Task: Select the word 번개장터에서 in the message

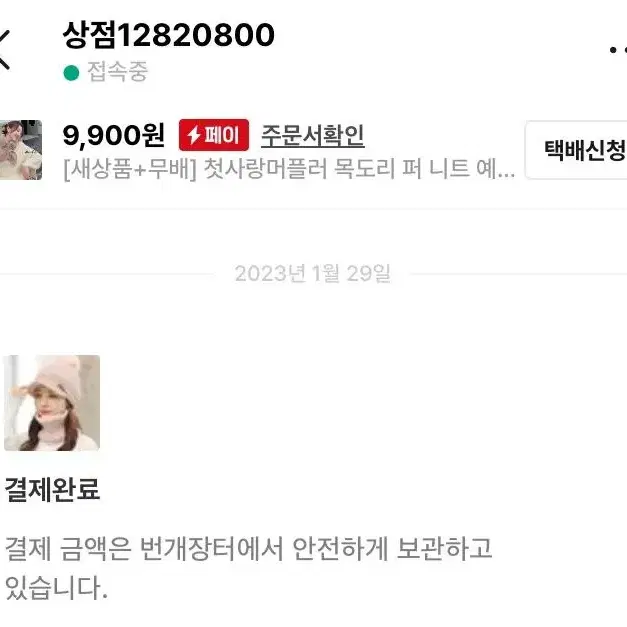Action: tap(212, 549)
